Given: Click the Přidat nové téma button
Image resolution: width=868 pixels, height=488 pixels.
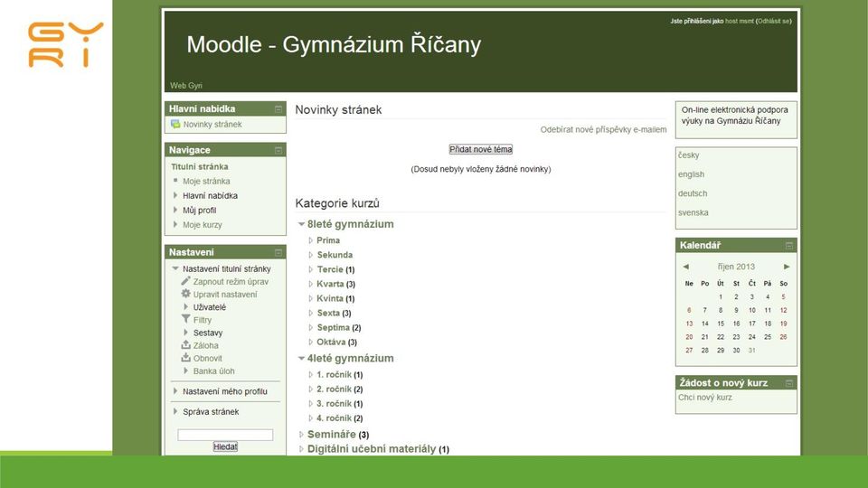Looking at the screenshot, I should click(x=480, y=149).
